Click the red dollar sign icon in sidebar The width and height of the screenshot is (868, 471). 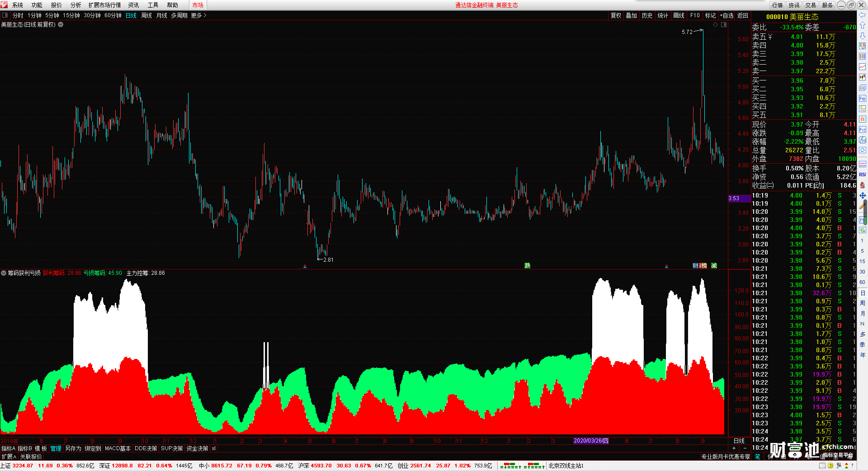point(862,185)
